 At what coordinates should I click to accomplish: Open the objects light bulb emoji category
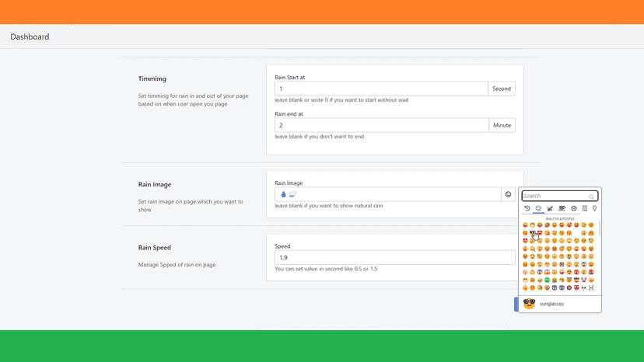point(594,208)
